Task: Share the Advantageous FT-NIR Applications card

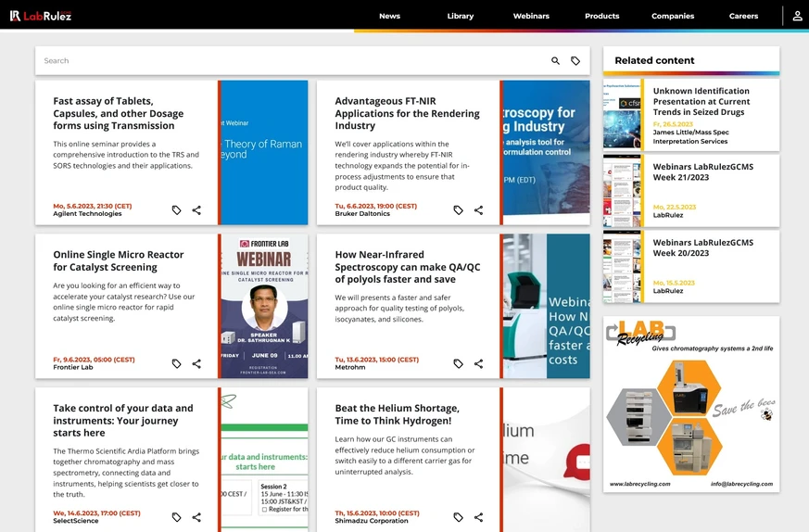Action: point(479,210)
